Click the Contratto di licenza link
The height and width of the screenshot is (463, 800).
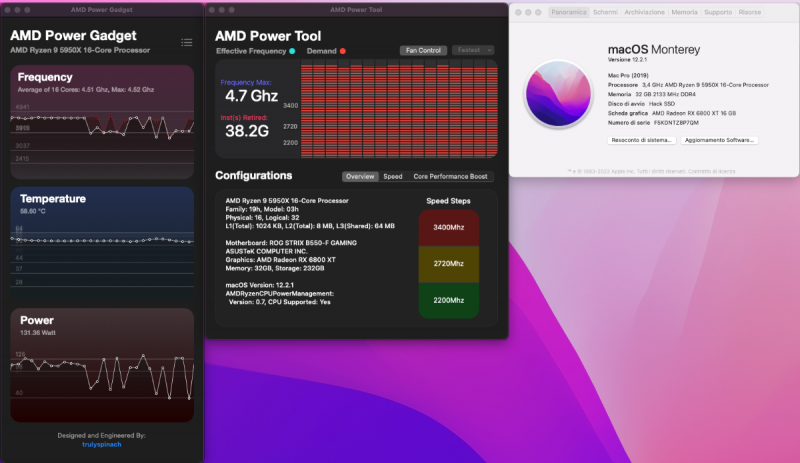[712, 172]
